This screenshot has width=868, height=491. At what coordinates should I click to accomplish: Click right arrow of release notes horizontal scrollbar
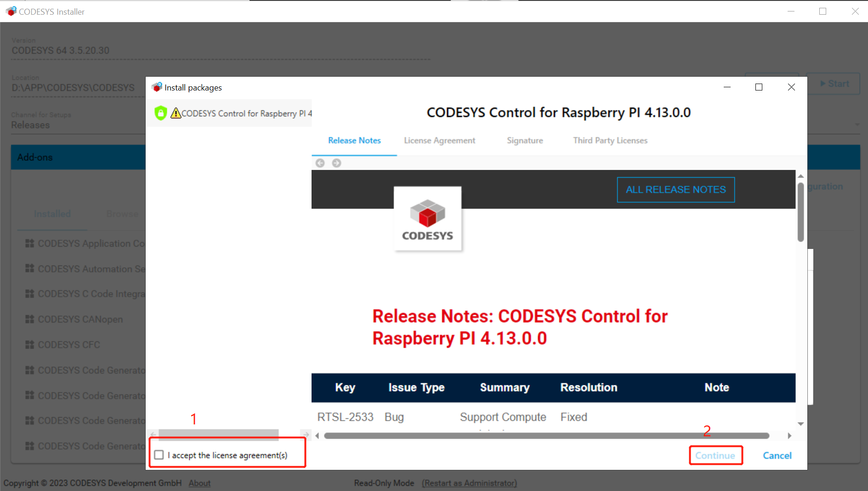pyautogui.click(x=789, y=435)
